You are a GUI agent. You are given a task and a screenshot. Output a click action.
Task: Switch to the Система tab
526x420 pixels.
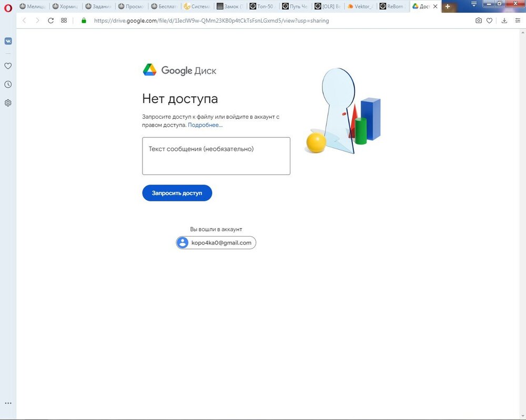[x=195, y=6]
